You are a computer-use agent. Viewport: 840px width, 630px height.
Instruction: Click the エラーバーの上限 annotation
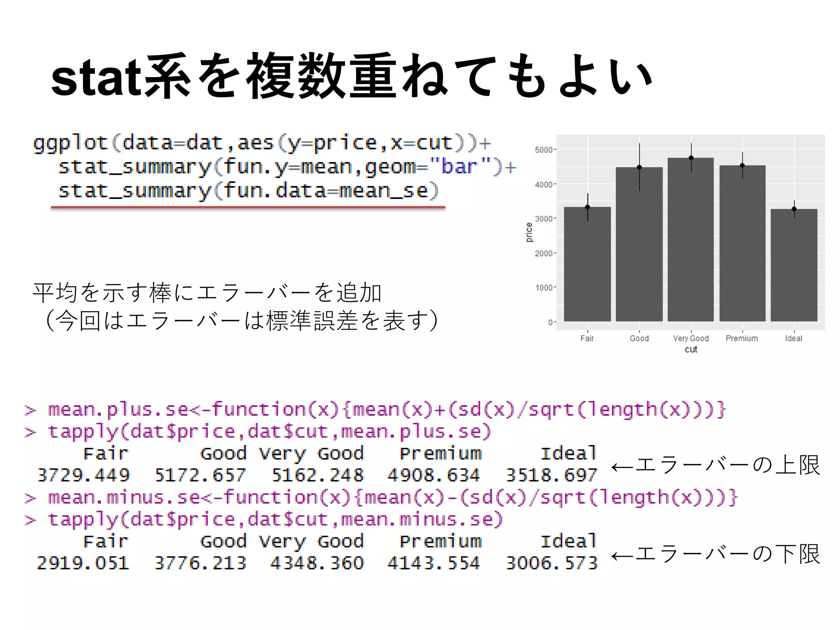716,466
